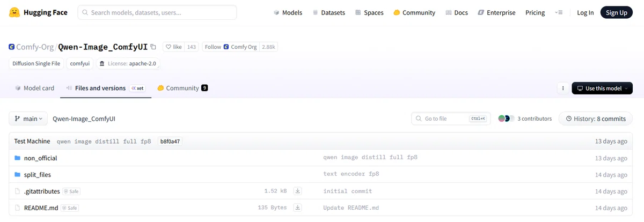The image size is (644, 222).
Task: Click the three-dot more options button
Action: (x=563, y=88)
